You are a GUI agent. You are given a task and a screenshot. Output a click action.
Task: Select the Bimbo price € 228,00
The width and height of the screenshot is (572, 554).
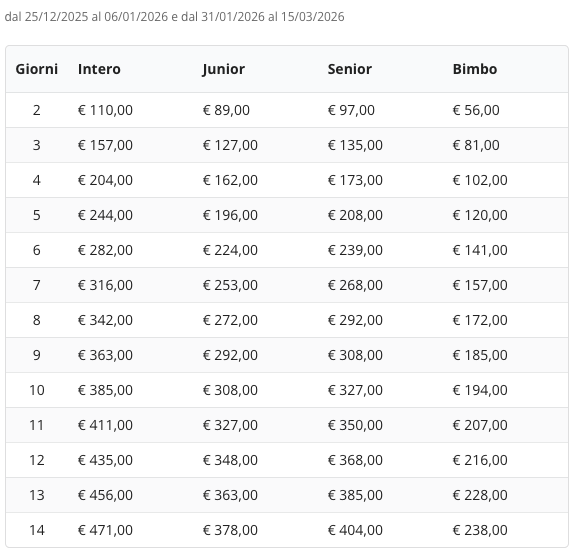coord(480,495)
